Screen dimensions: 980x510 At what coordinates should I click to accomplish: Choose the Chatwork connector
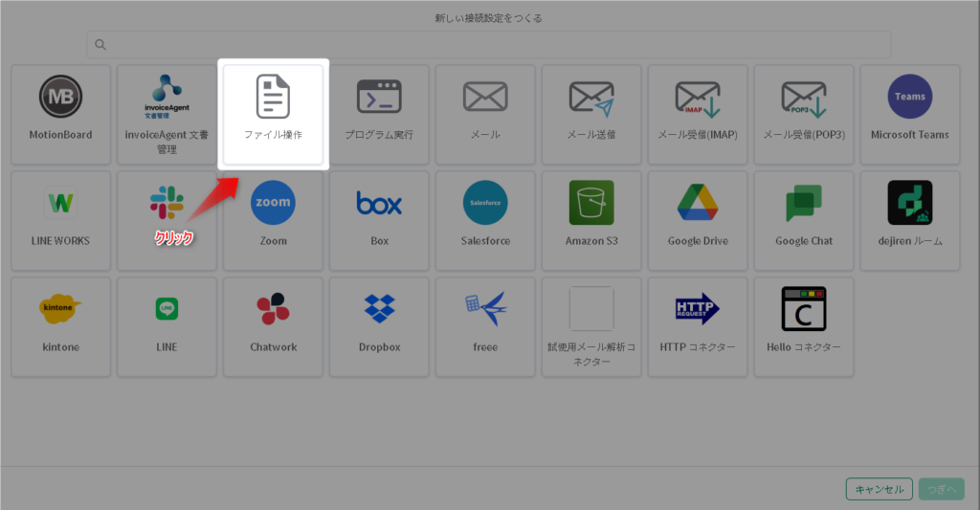(x=273, y=327)
